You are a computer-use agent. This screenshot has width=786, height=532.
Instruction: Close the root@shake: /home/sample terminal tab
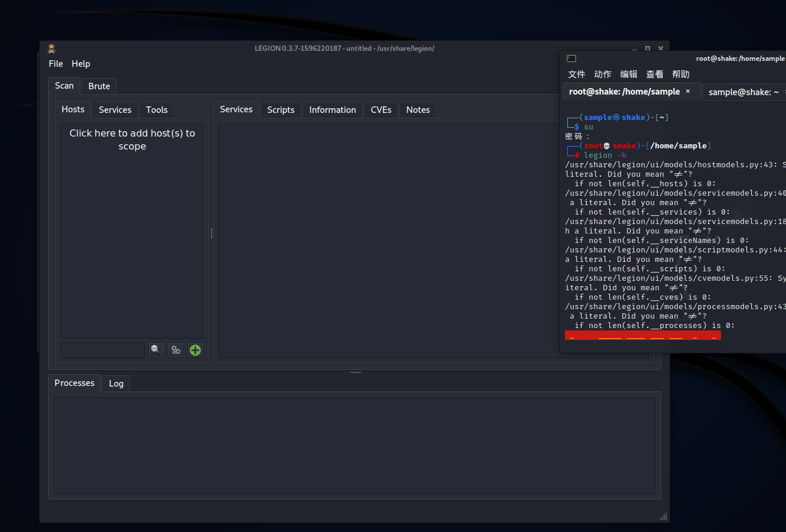pyautogui.click(x=688, y=91)
